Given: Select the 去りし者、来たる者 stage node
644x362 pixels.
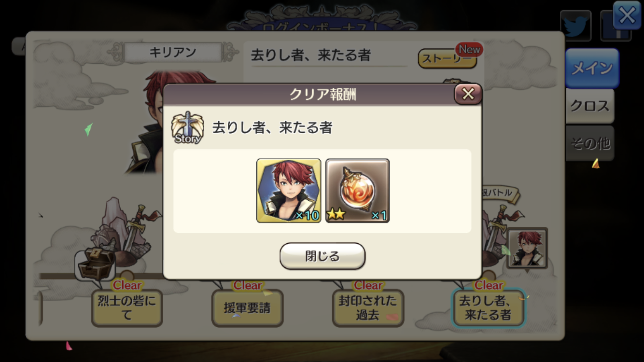Looking at the screenshot, I should 488,308.
